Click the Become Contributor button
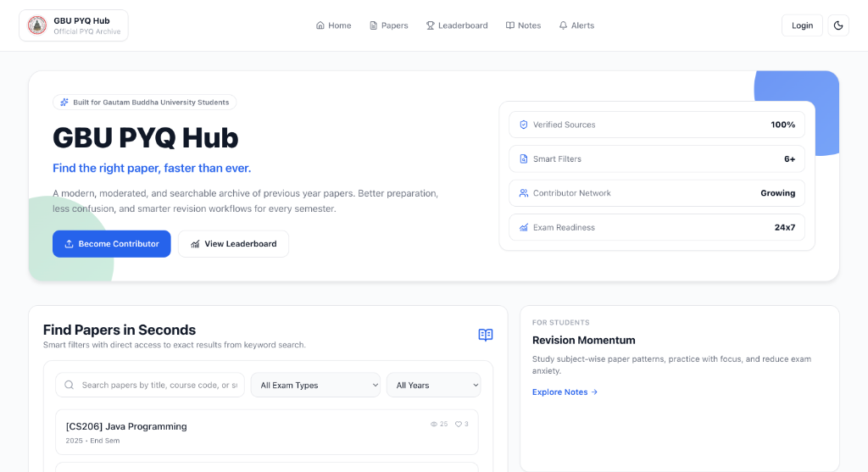Screen dimensions: 868x472 coord(111,244)
